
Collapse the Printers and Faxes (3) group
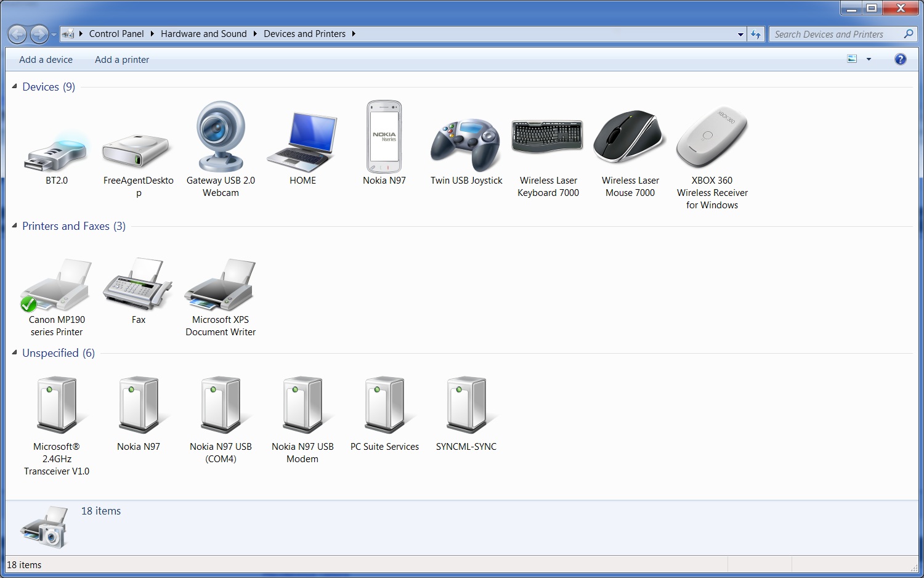click(14, 226)
